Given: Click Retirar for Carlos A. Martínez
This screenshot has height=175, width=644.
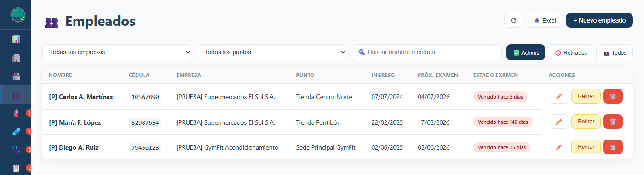Looking at the screenshot, I should click(x=586, y=96).
